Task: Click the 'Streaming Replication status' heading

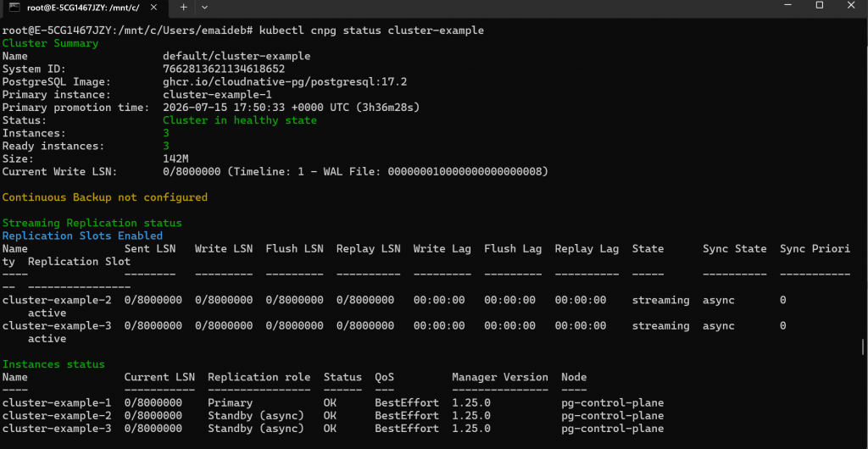Action: click(x=92, y=223)
